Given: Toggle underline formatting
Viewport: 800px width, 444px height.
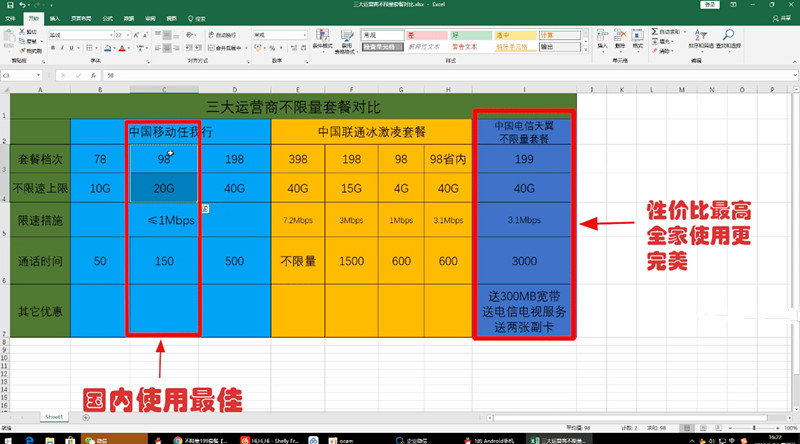Looking at the screenshot, I should [x=71, y=48].
